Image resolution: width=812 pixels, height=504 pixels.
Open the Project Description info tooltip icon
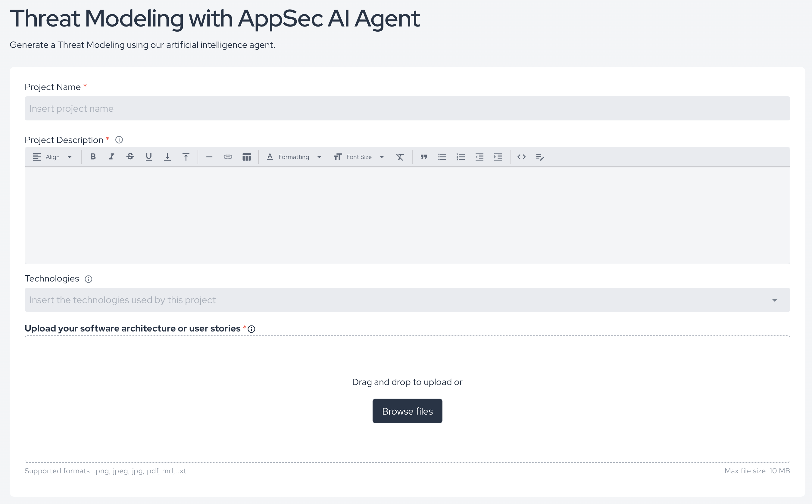coord(119,140)
